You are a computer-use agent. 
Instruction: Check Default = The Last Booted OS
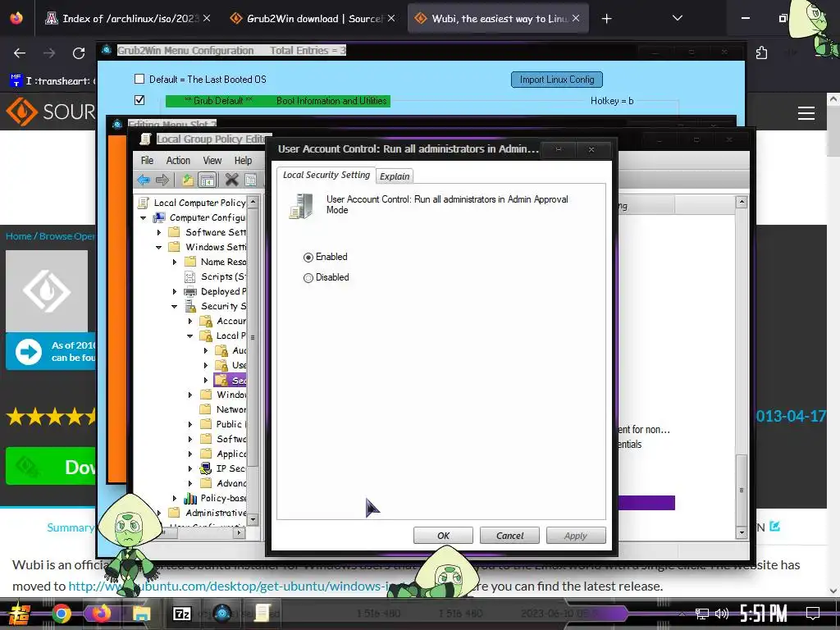(139, 80)
